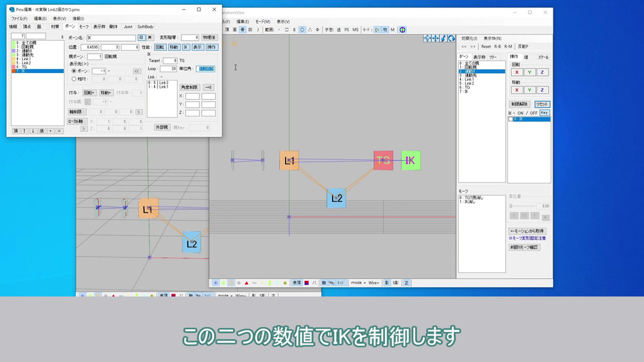Switch to the SoftBody tab
644x362 pixels.
point(146,27)
